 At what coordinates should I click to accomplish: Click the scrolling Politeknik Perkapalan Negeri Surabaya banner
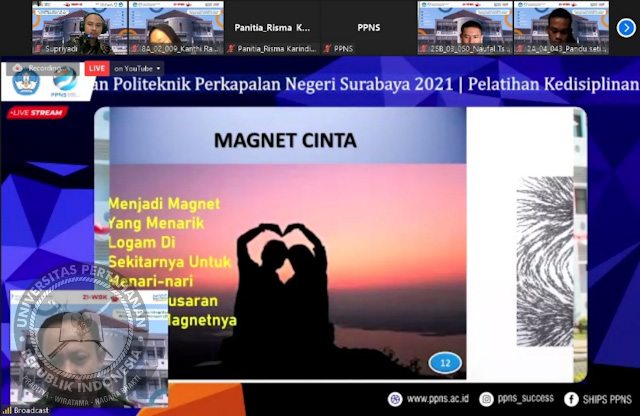[366, 84]
